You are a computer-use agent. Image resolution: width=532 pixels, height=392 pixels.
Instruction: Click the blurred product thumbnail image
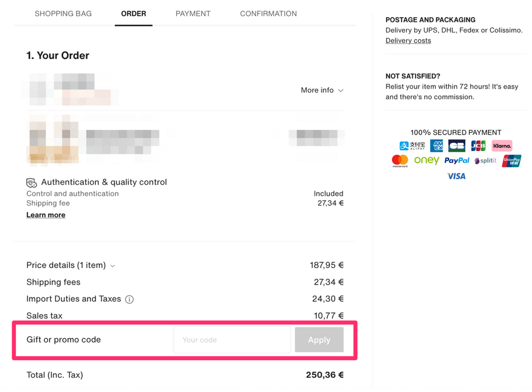[54, 139]
